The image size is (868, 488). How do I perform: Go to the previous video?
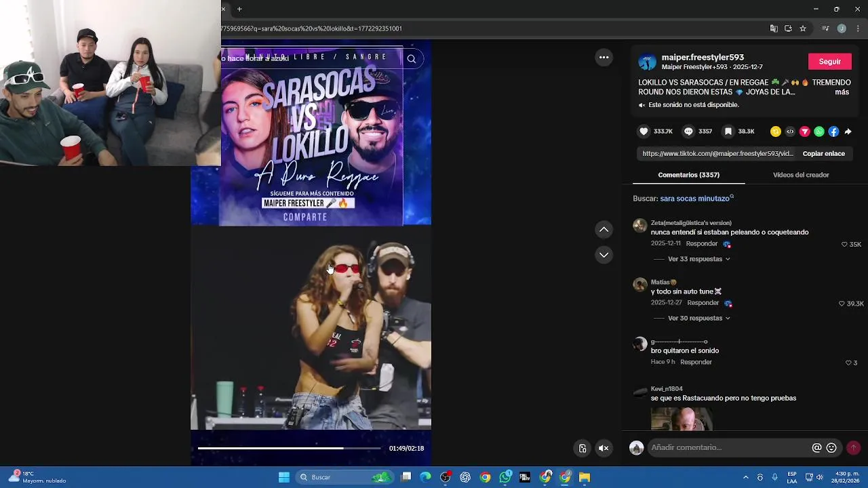604,230
